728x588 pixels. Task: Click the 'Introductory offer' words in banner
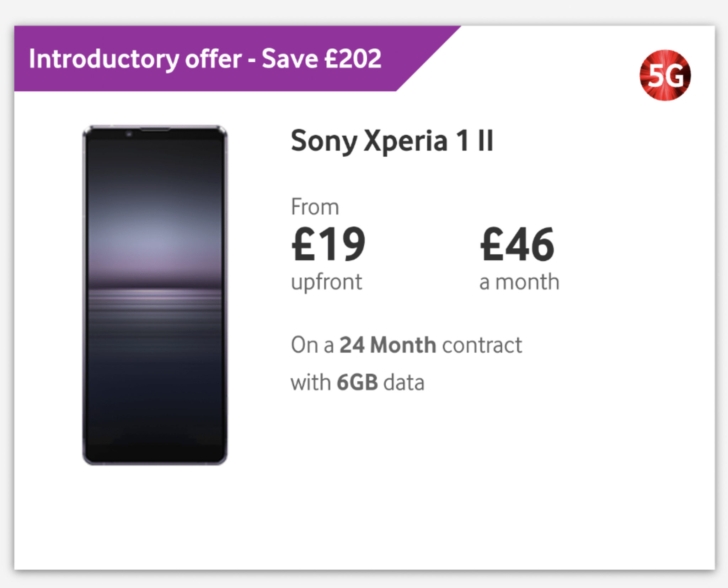click(135, 59)
